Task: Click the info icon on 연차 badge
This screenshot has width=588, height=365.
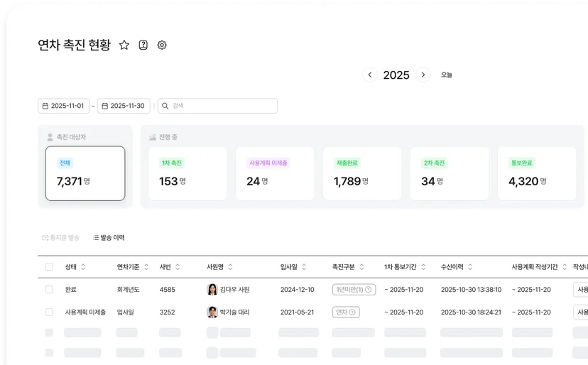Action: click(x=352, y=312)
